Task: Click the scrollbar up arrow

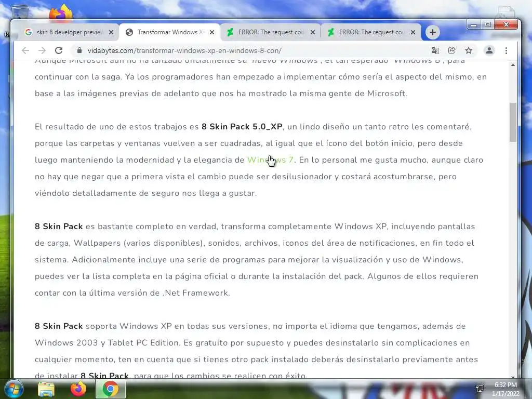Action: [x=513, y=65]
